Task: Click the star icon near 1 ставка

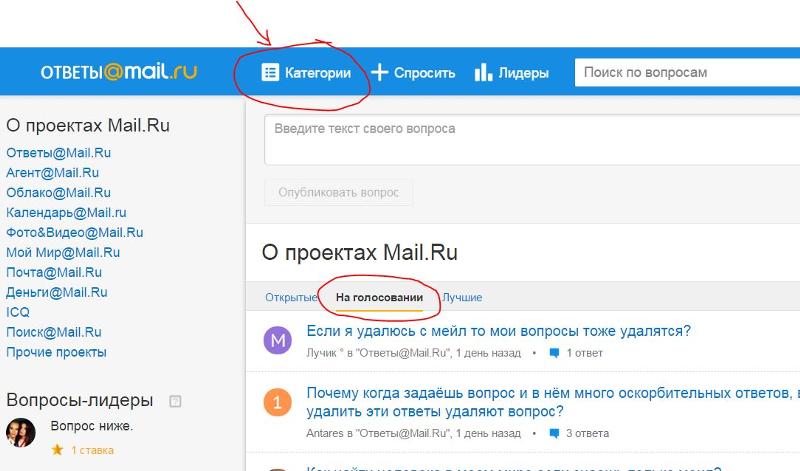Action: (57, 450)
